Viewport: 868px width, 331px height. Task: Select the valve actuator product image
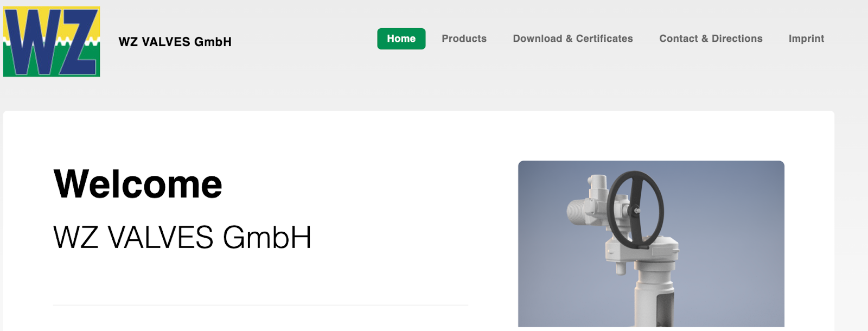(651, 244)
